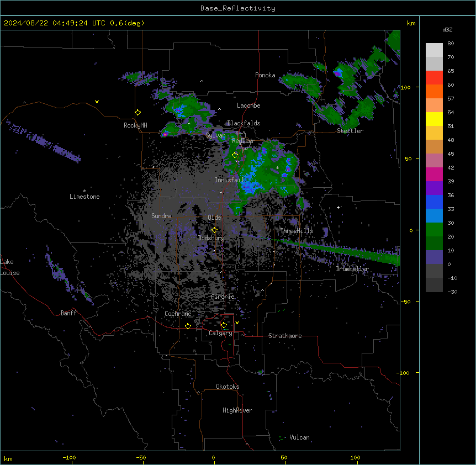Click the Innisfail label

click(x=229, y=180)
